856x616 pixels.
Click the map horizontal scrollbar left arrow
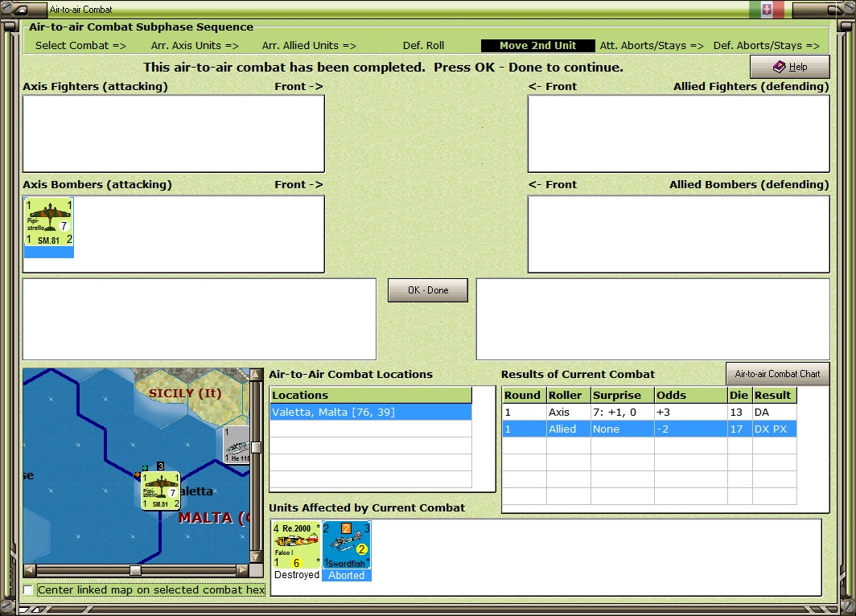(x=30, y=569)
